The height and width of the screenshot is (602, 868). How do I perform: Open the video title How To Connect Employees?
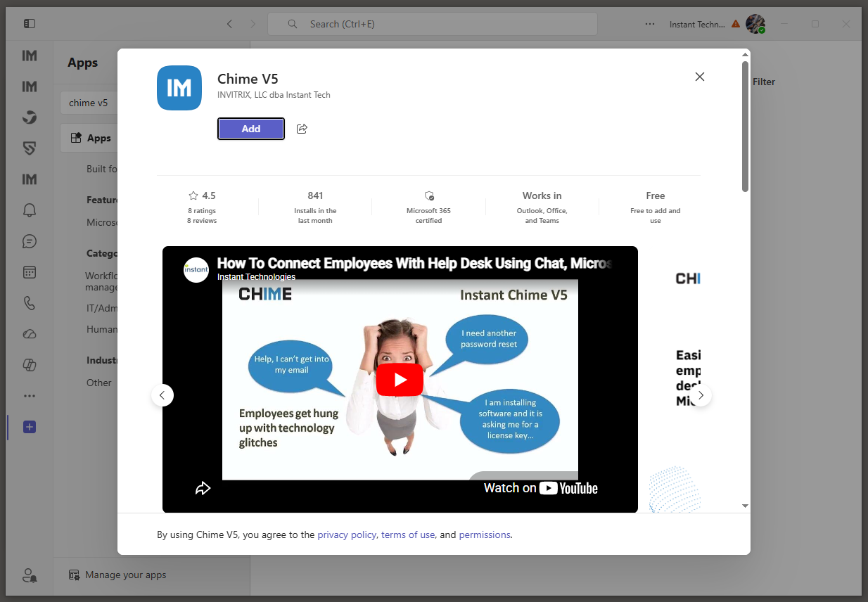[x=414, y=263]
